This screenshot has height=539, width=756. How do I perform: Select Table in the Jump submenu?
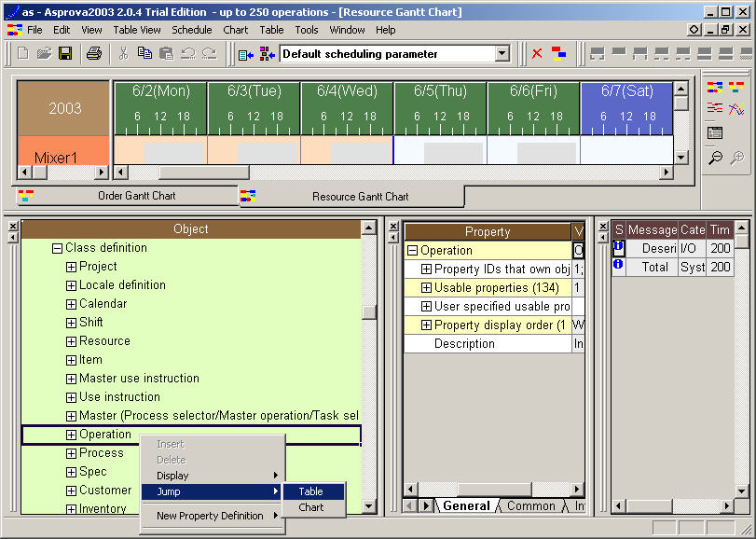[x=313, y=491]
